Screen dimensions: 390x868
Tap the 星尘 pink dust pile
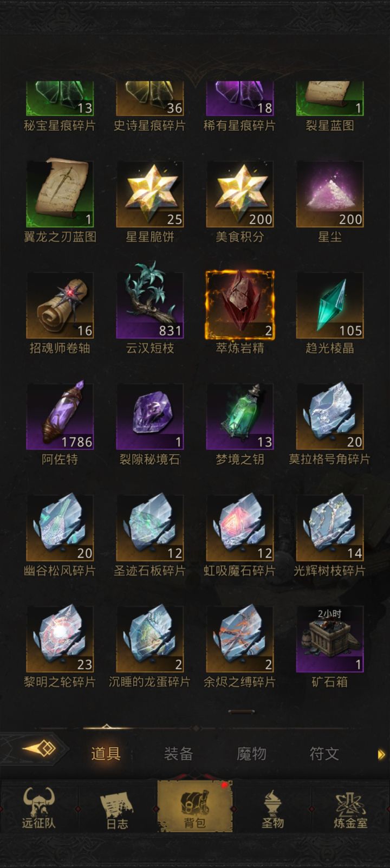pyautogui.click(x=330, y=194)
